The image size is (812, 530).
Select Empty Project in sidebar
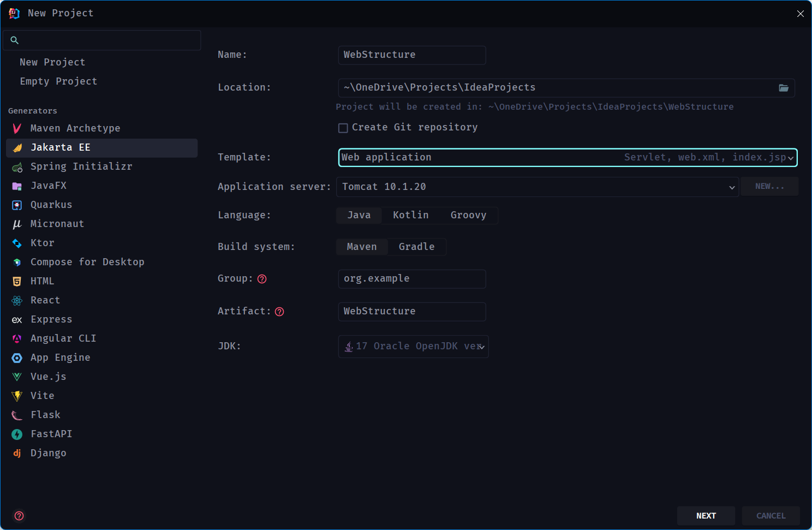58,81
